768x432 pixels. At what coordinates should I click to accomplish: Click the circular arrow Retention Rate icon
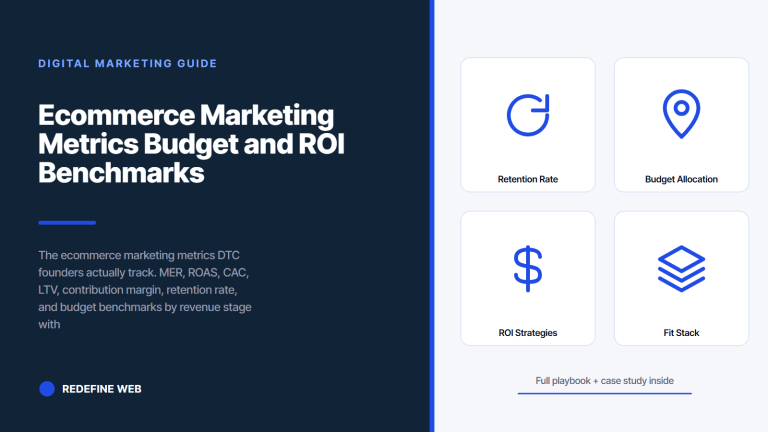tap(528, 115)
